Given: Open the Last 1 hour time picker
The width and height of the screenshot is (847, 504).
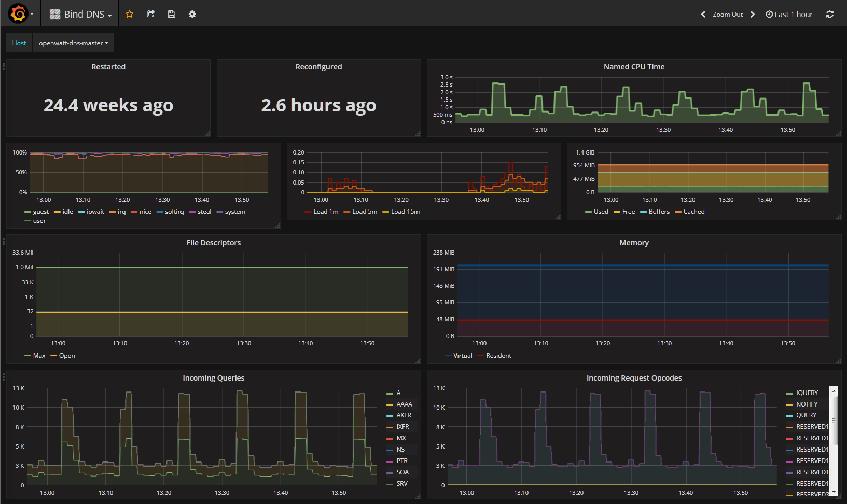Looking at the screenshot, I should click(789, 14).
